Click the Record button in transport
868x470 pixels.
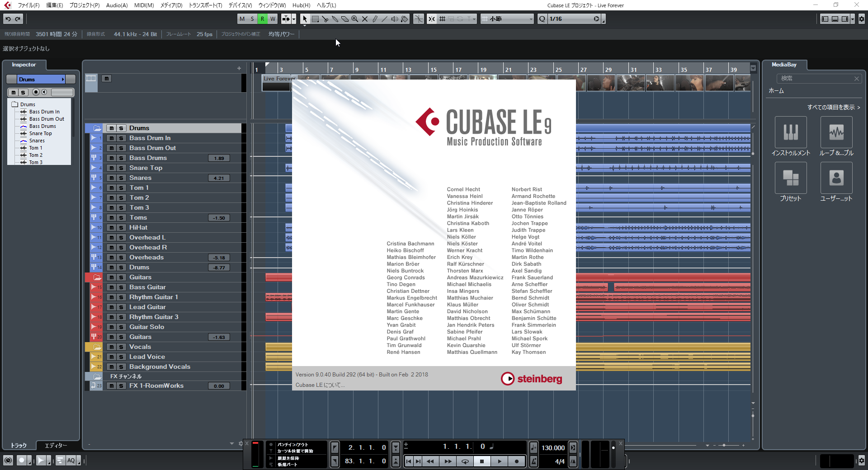click(x=517, y=461)
